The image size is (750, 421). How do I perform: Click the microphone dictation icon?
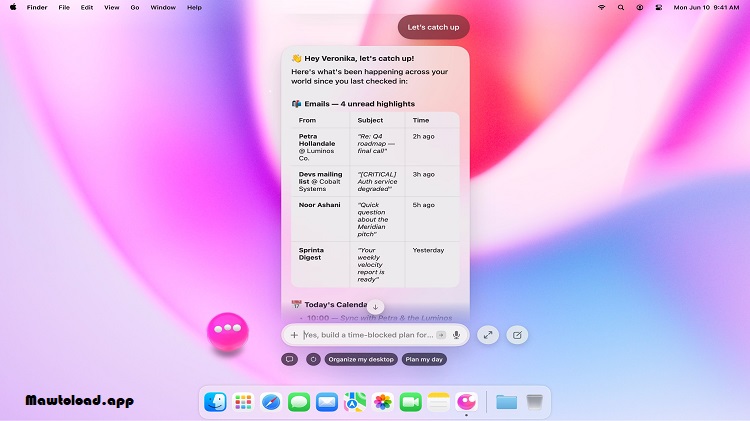pos(456,335)
